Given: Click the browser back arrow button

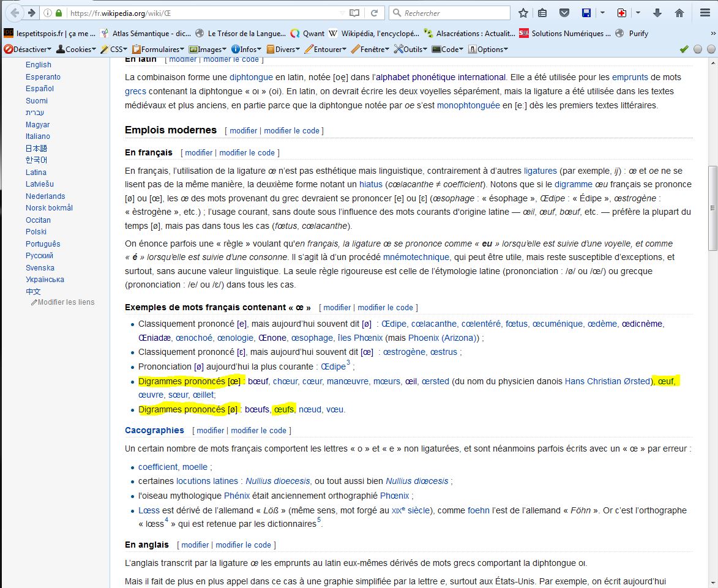Looking at the screenshot, I should point(14,13).
